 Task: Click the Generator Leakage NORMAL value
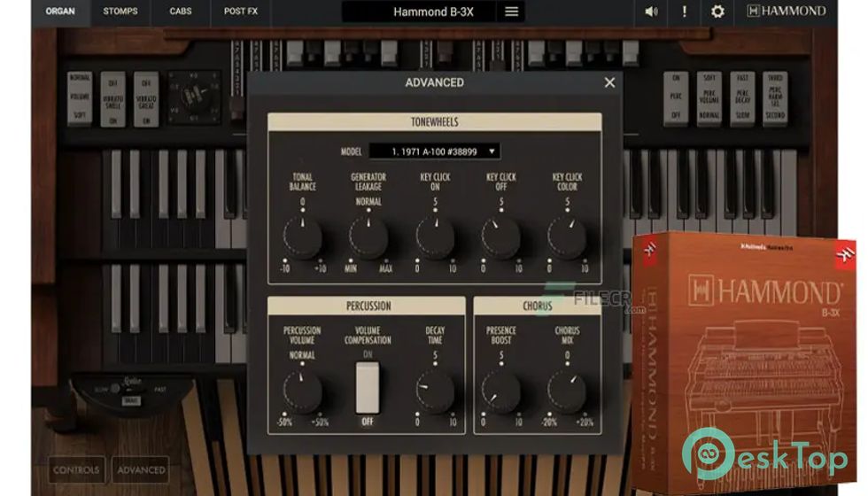tap(368, 202)
